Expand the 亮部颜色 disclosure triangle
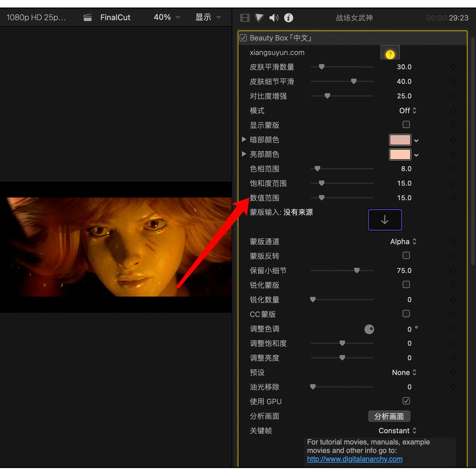 coord(244,154)
